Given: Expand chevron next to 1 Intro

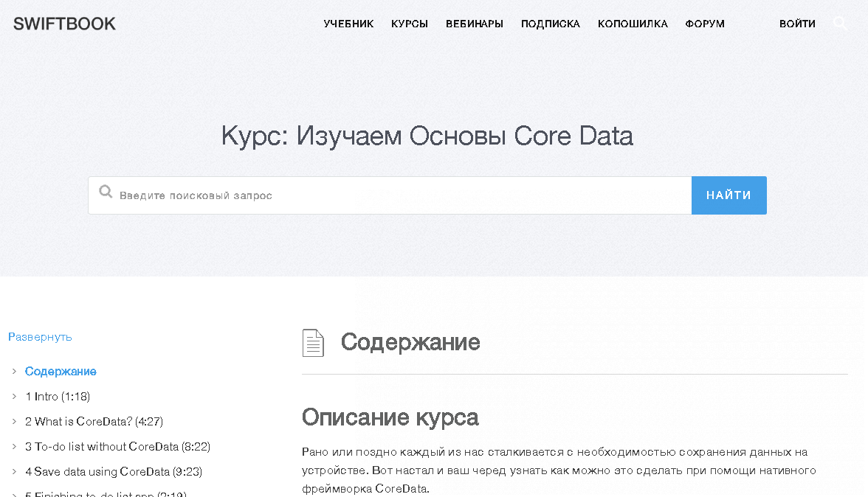Looking at the screenshot, I should [14, 397].
